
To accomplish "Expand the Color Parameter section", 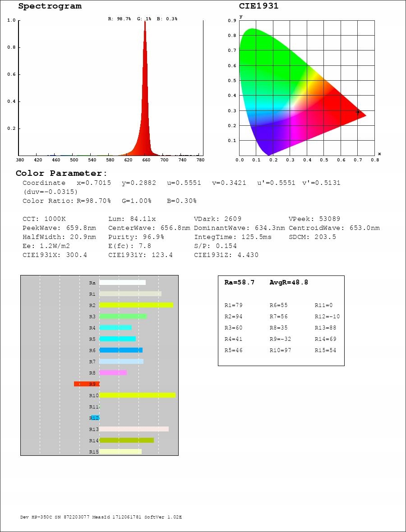I will coord(62,173).
